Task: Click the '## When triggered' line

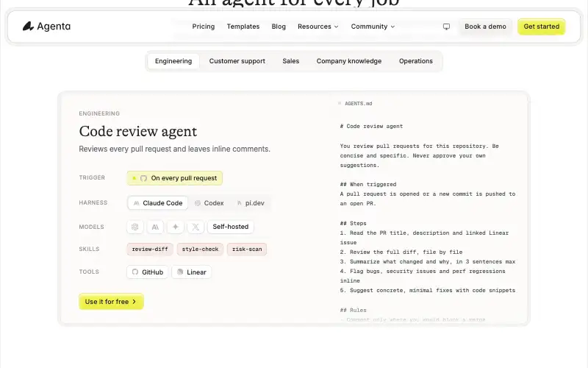Action: [368, 185]
